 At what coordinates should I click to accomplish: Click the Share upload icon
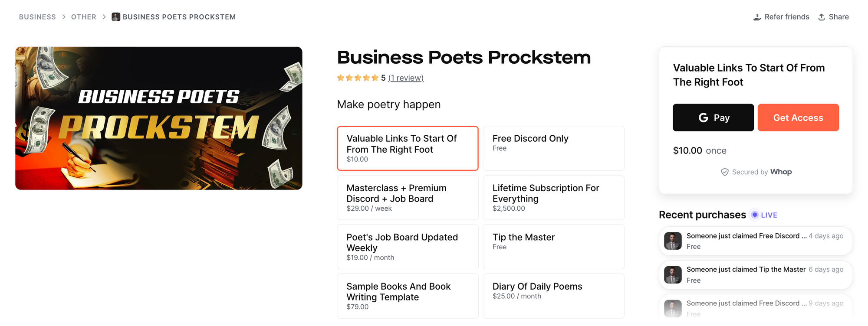point(822,16)
